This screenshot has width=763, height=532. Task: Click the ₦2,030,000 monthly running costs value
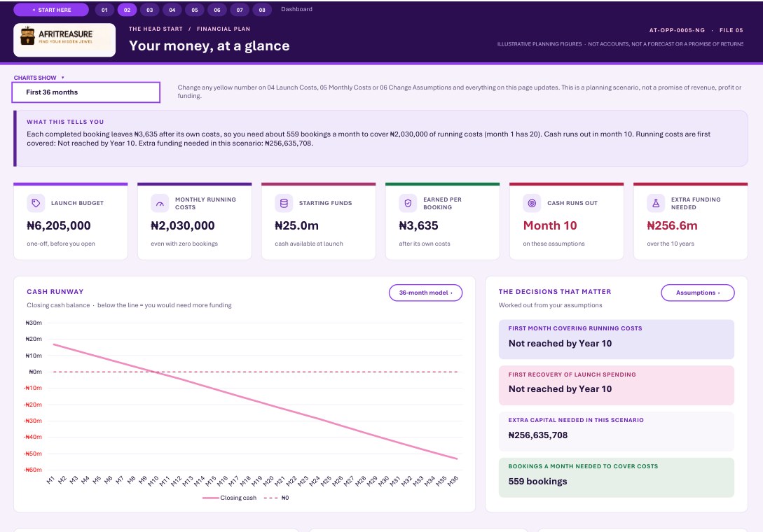click(x=183, y=225)
